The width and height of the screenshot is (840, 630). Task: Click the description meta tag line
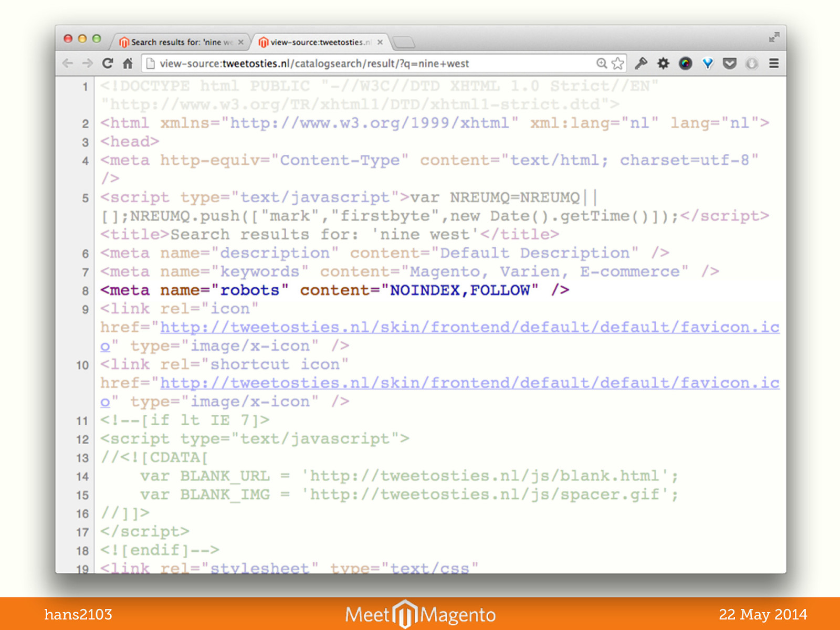point(385,253)
